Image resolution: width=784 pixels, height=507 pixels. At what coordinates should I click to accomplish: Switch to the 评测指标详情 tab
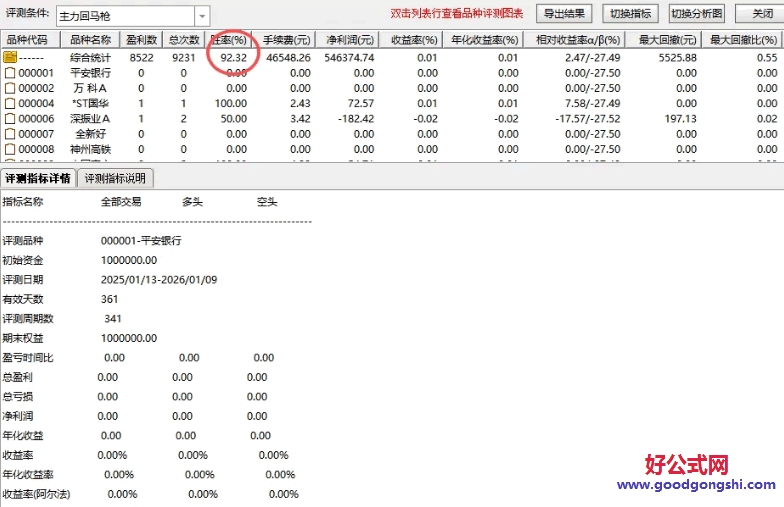pyautogui.click(x=38, y=178)
